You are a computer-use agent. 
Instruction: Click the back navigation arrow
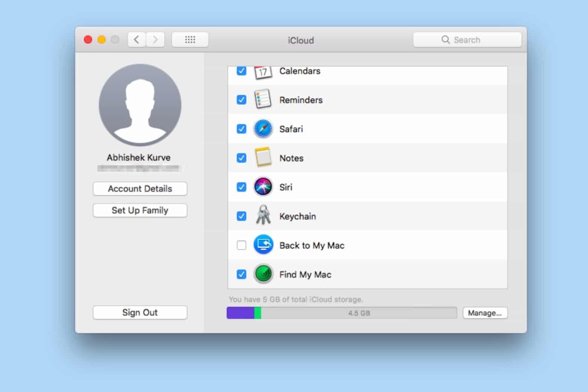pyautogui.click(x=136, y=39)
